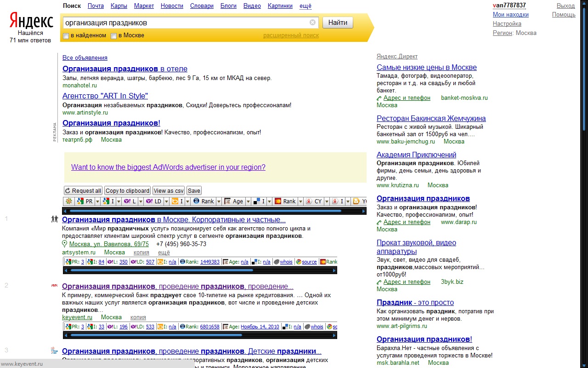Image resolution: width=588 pixels, height=368 pixels.
Task: Expand the 'ещё' services menu
Action: [305, 6]
